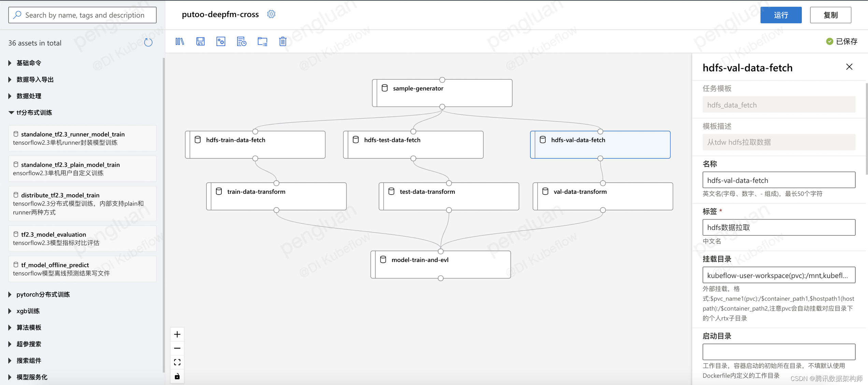Click the canvas zoom-in plus button
Screen dimensions: 868x385
(x=177, y=334)
